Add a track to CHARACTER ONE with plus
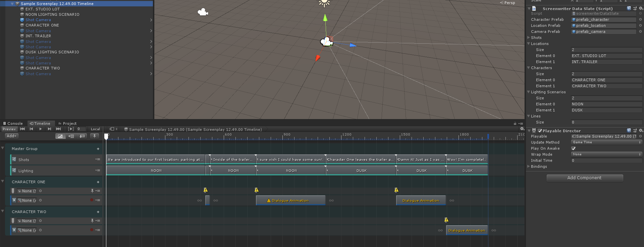The height and width of the screenshot is (247, 644). 98,182
